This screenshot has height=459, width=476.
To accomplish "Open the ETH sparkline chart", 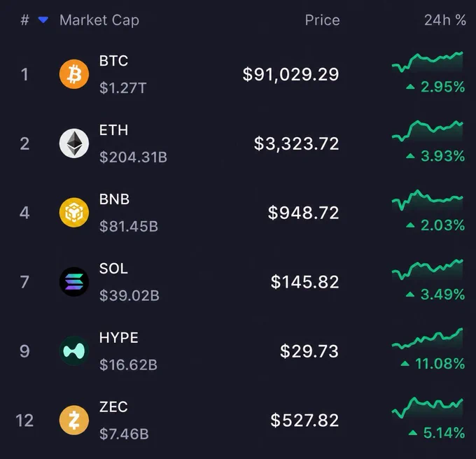I will [x=428, y=131].
